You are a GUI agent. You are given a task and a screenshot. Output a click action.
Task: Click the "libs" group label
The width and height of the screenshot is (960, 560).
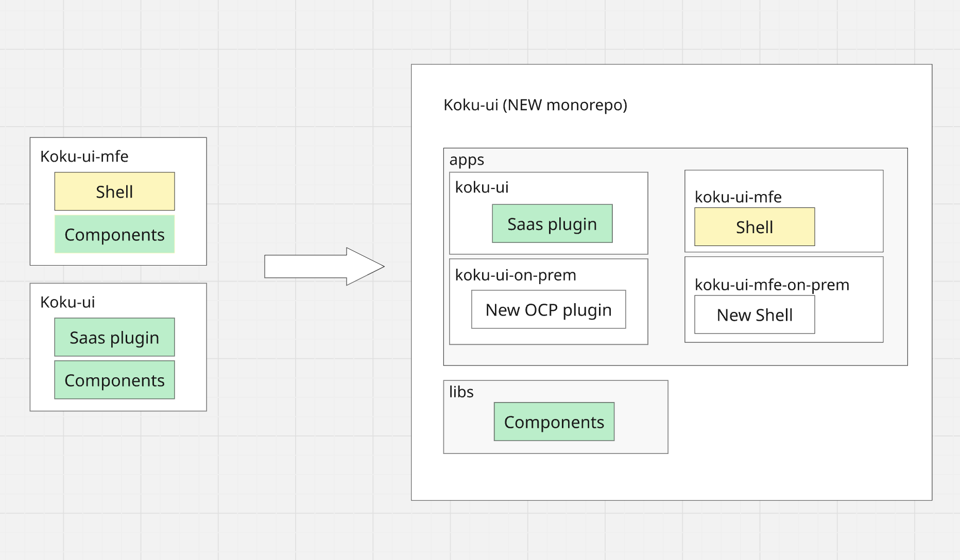coord(461,392)
